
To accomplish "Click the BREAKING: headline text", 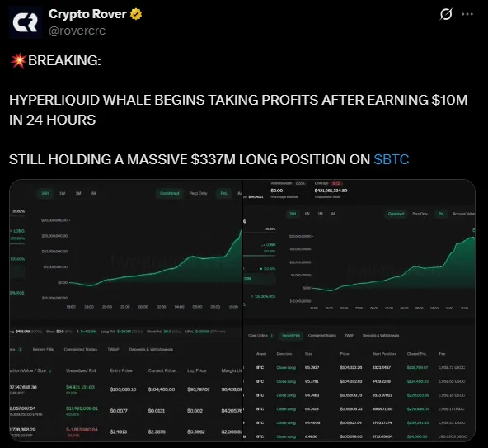I will (x=64, y=60).
